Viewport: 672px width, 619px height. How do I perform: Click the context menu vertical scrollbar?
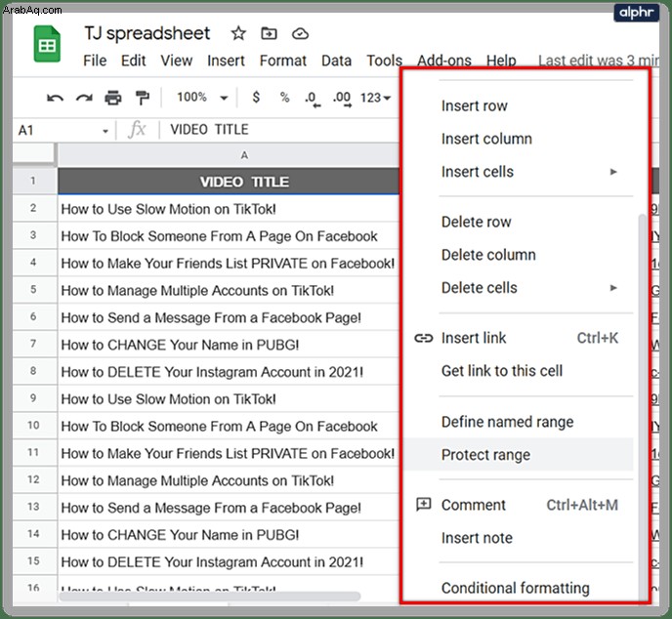tap(642, 407)
